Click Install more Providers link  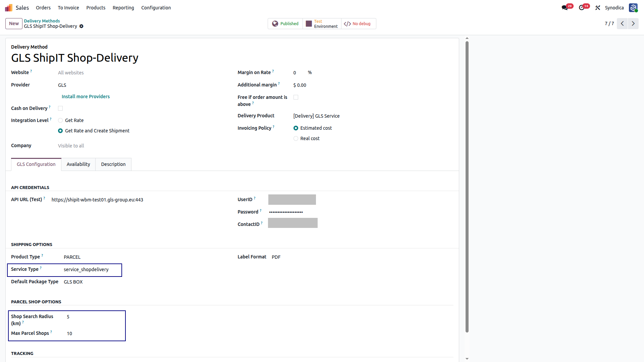click(86, 97)
